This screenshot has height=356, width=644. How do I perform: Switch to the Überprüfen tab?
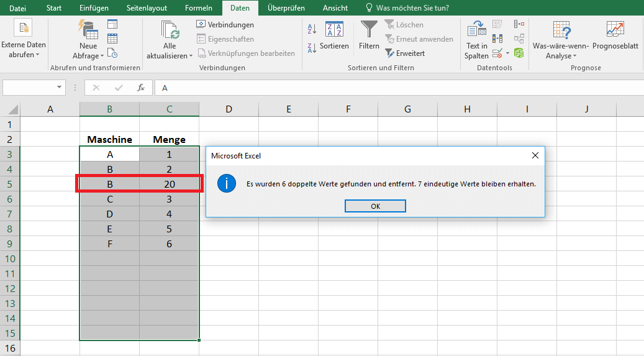click(x=286, y=8)
